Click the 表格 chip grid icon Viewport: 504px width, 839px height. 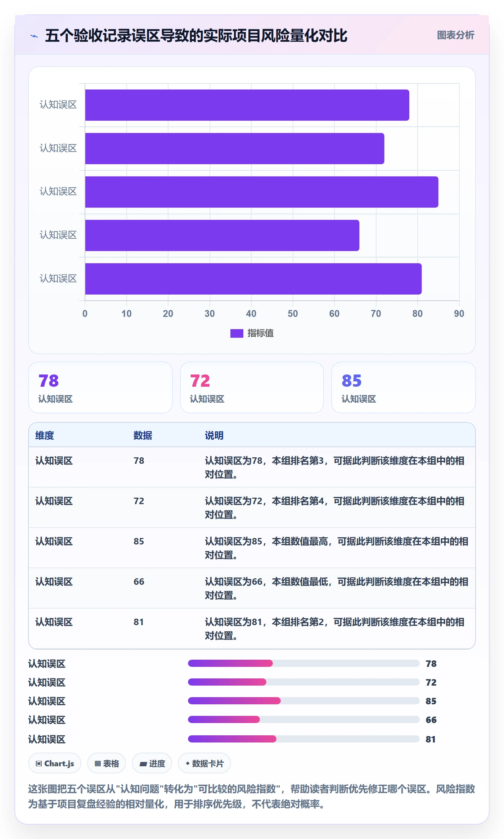[x=98, y=763]
